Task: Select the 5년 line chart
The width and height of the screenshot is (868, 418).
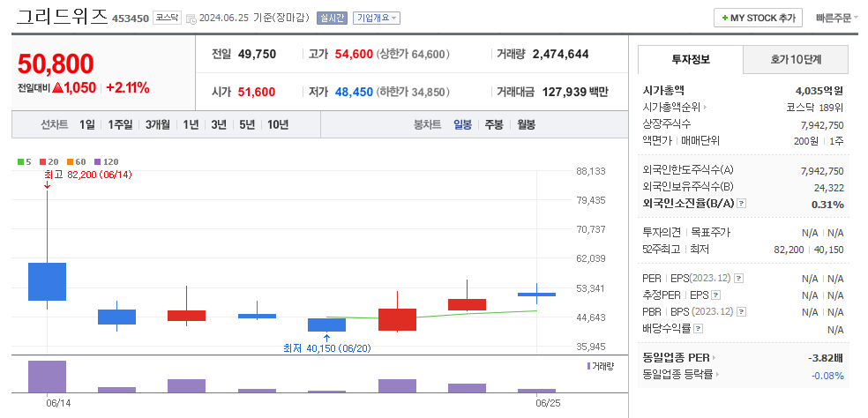Action: [247, 124]
